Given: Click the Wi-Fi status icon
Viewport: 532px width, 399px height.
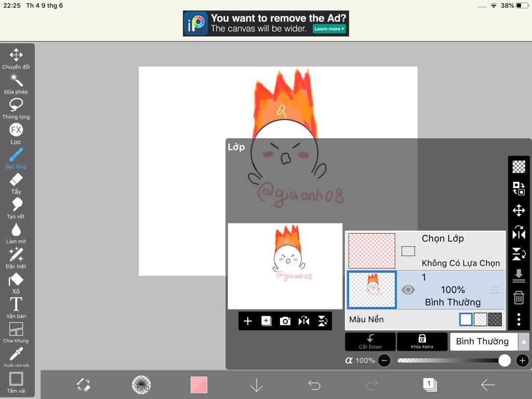Looking at the screenshot, I should tap(494, 5).
